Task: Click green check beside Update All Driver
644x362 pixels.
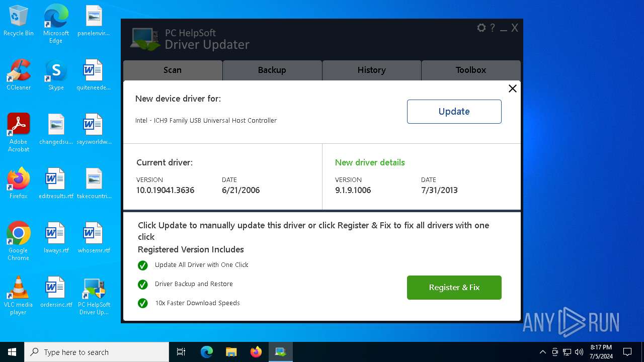Action: pyautogui.click(x=143, y=265)
